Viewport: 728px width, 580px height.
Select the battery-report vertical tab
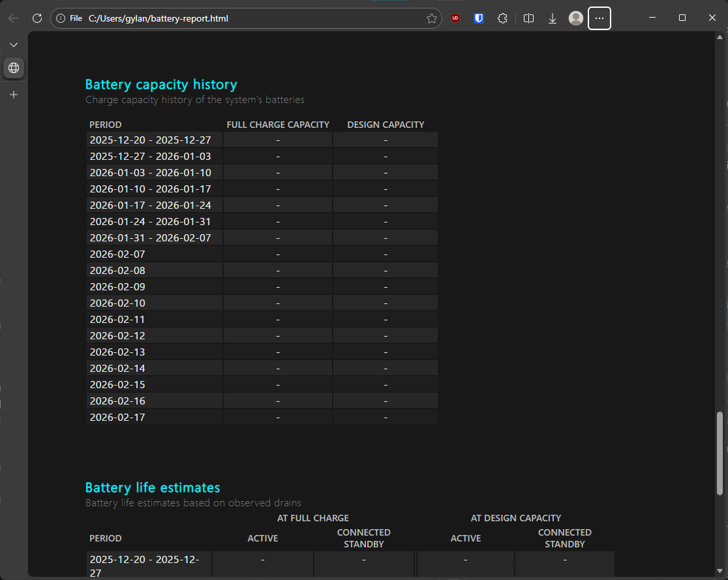pos(14,68)
